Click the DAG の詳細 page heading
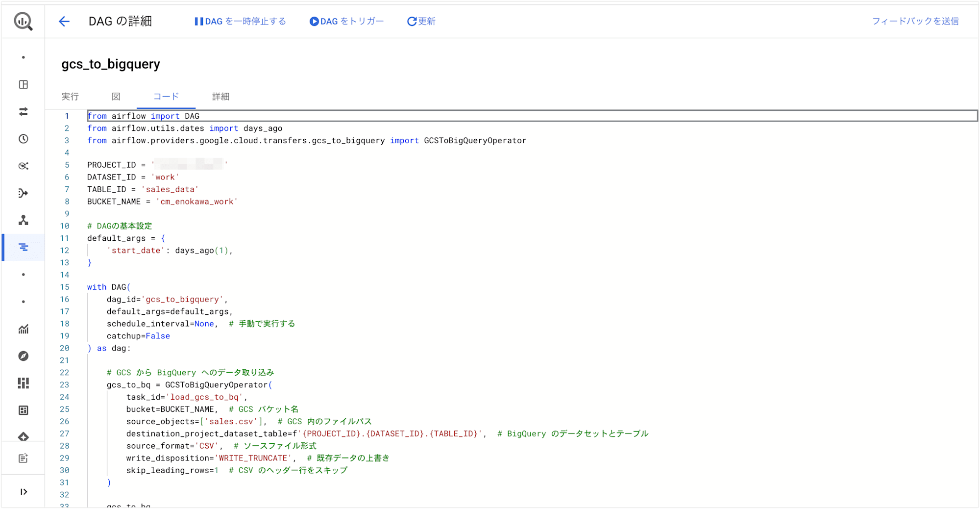 coord(120,21)
